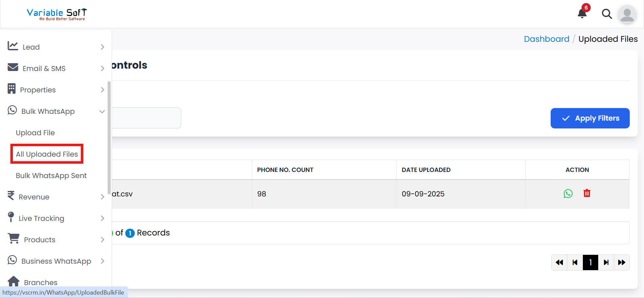Click the next page icon

[606, 262]
